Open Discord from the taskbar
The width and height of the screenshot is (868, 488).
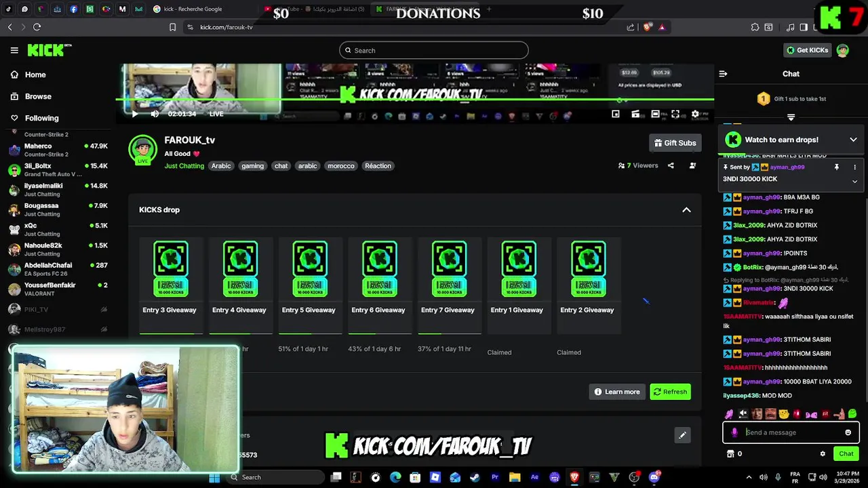coord(654,477)
